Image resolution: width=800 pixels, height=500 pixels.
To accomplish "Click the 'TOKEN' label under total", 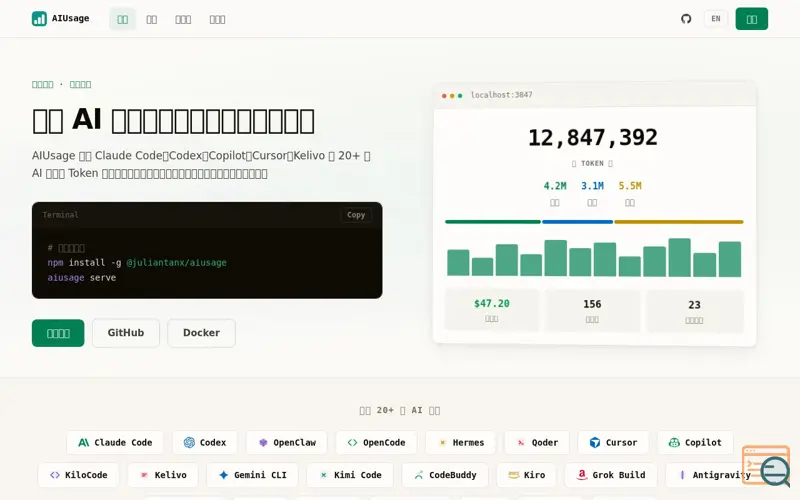I will (x=592, y=164).
